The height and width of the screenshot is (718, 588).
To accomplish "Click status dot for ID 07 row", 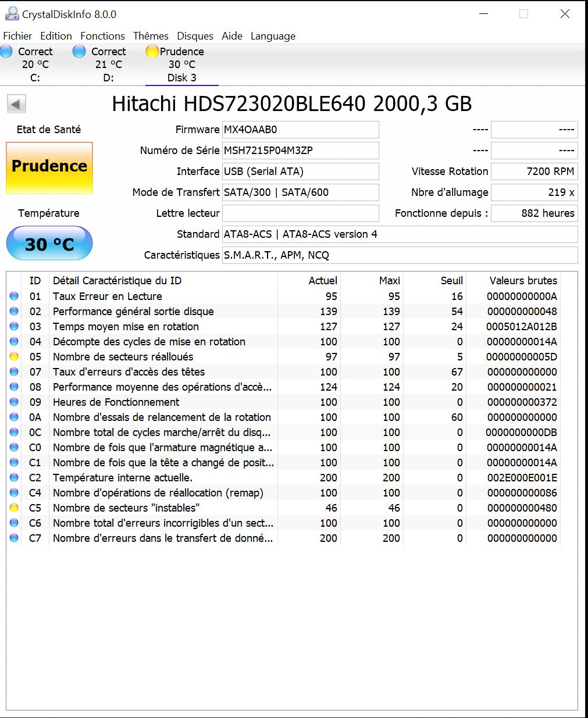I will click(x=14, y=371).
